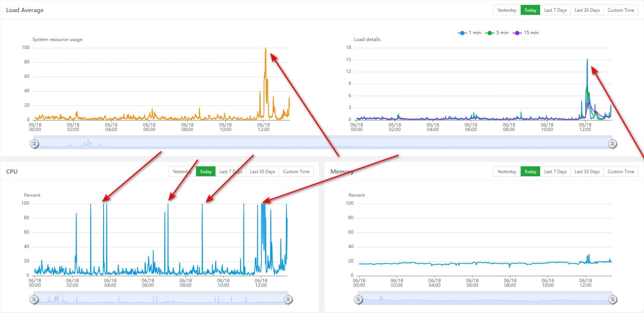
Task: Switch CPU chart to Last 7 Days
Action: (x=231, y=172)
